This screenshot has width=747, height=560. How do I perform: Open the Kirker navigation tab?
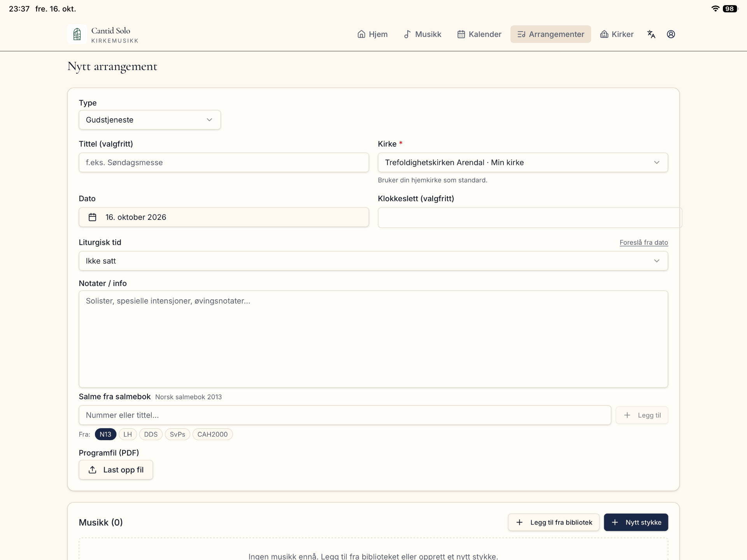coord(617,34)
